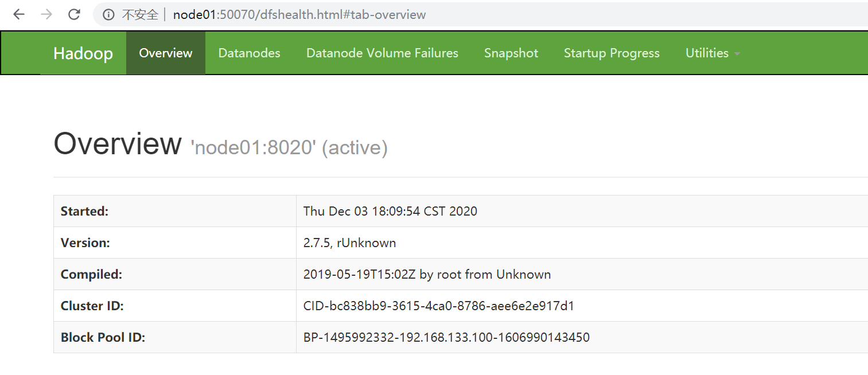Image resolution: width=868 pixels, height=375 pixels.
Task: Open the Datanodes tab
Action: point(250,53)
